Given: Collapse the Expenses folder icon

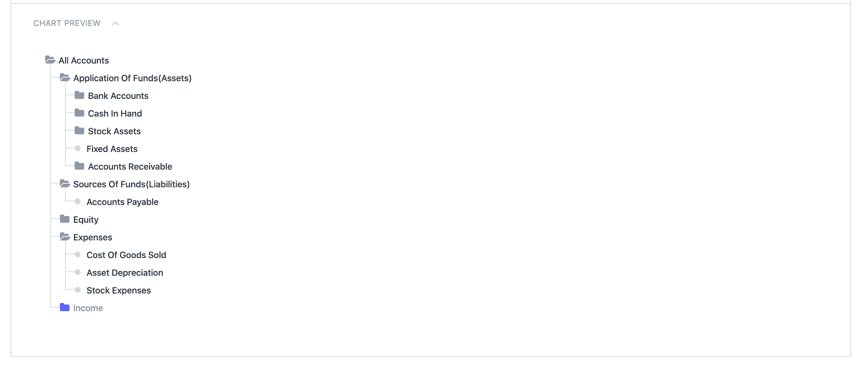Looking at the screenshot, I should 65,237.
